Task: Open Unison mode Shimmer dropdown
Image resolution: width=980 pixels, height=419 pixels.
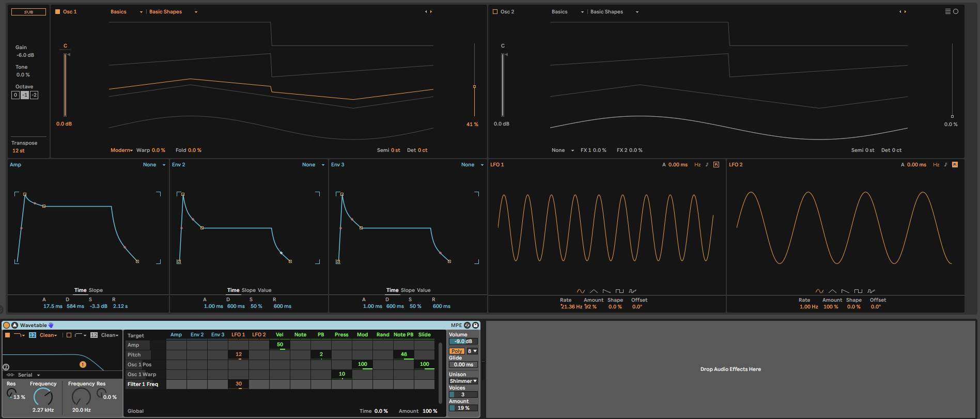Action: point(463,381)
